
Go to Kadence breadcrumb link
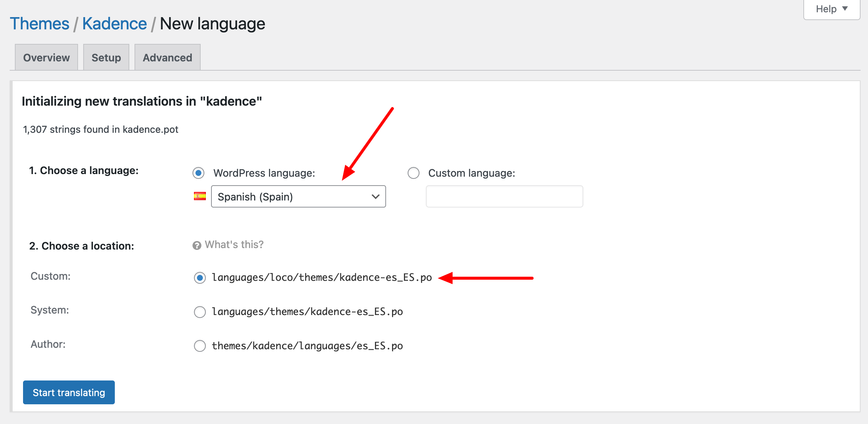click(x=114, y=24)
